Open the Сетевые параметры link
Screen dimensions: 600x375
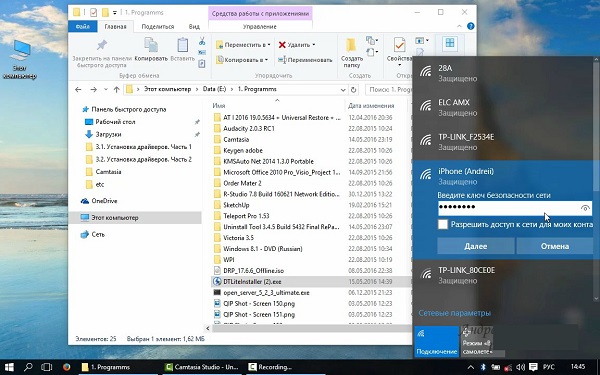454,313
